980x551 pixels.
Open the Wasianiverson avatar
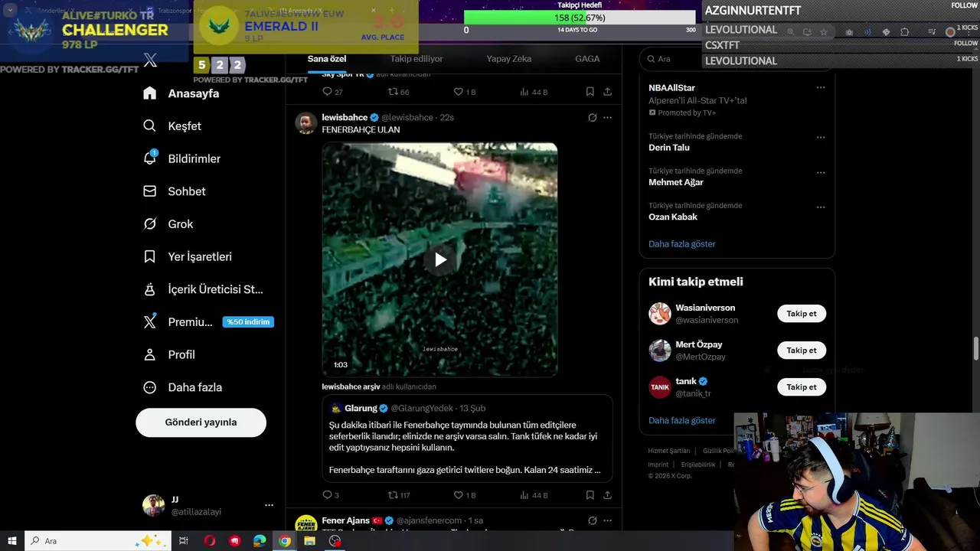click(x=660, y=314)
